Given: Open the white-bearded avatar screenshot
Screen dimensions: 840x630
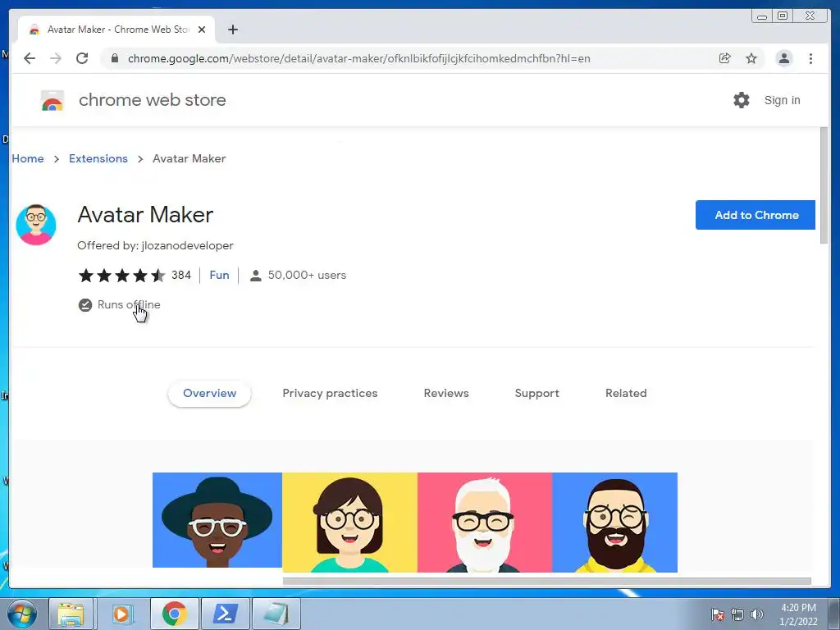Looking at the screenshot, I should coord(485,523).
